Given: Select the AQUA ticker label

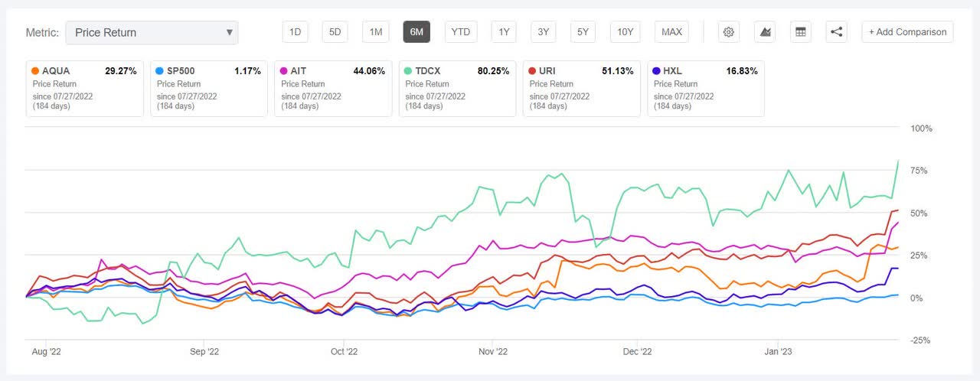Looking at the screenshot, I should pyautogui.click(x=56, y=71).
